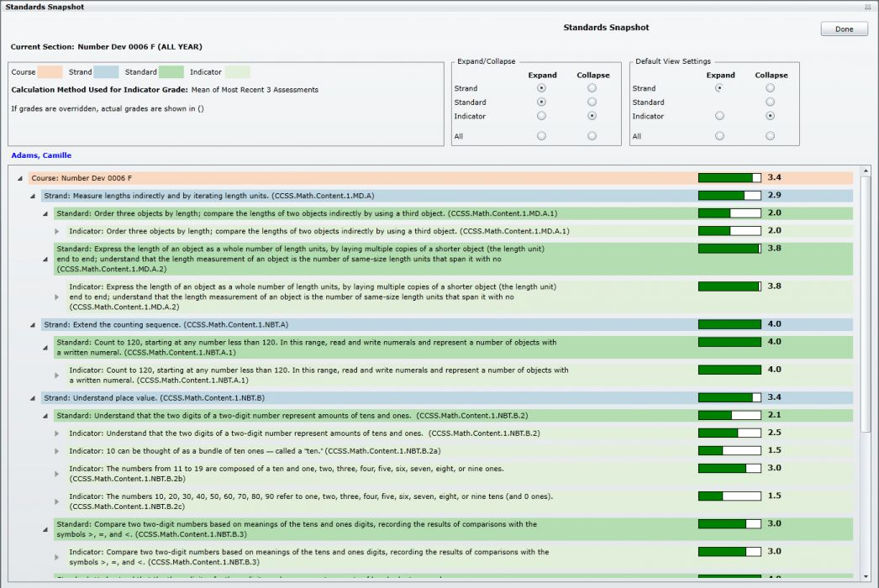Select Expand radio for Indicator in Expand/Collapse

[x=541, y=116]
